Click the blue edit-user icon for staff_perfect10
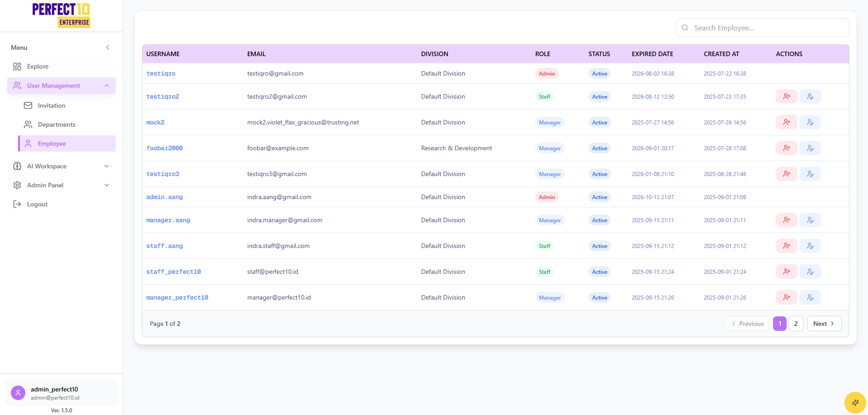 (810, 272)
